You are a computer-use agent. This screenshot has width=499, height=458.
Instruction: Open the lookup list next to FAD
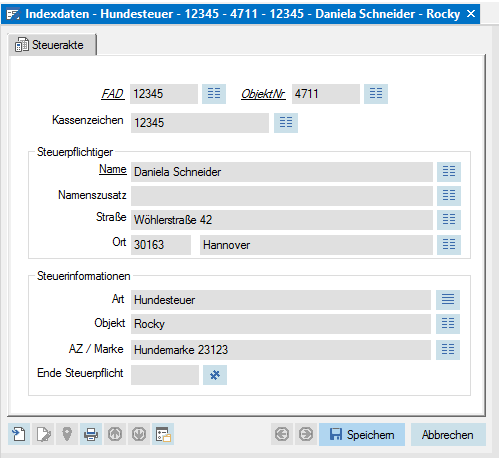tap(214, 94)
